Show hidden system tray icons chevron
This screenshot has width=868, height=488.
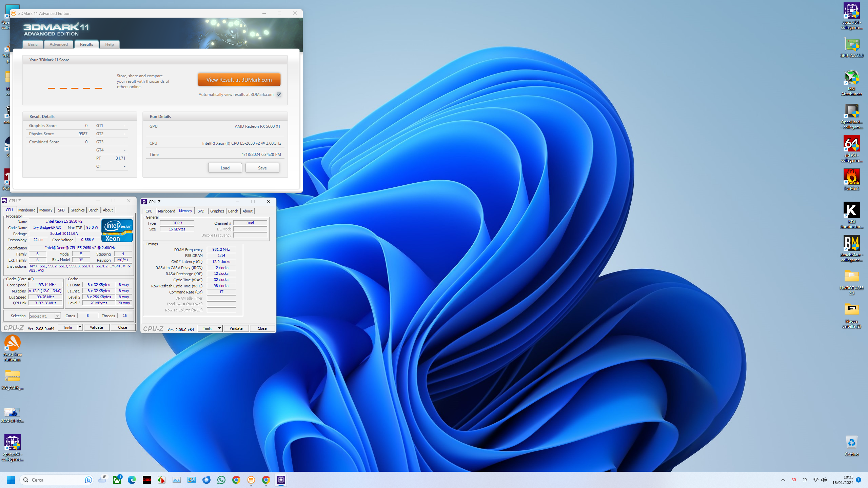pyautogui.click(x=783, y=480)
